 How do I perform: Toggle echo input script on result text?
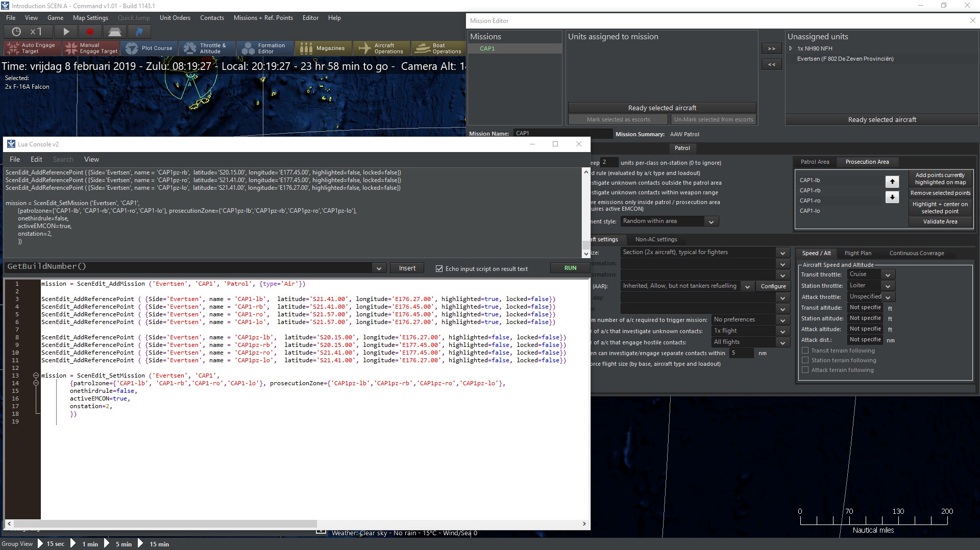coord(439,268)
